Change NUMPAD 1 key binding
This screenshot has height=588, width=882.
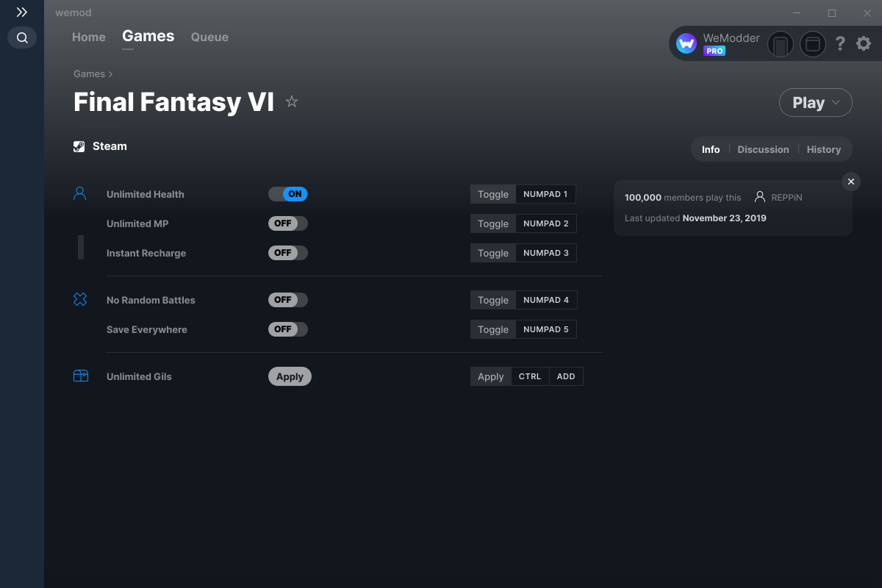(x=545, y=194)
